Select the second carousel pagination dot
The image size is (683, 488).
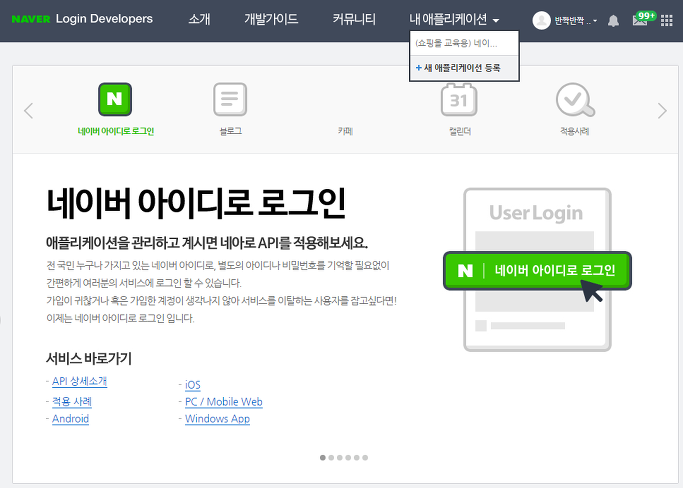click(x=331, y=458)
